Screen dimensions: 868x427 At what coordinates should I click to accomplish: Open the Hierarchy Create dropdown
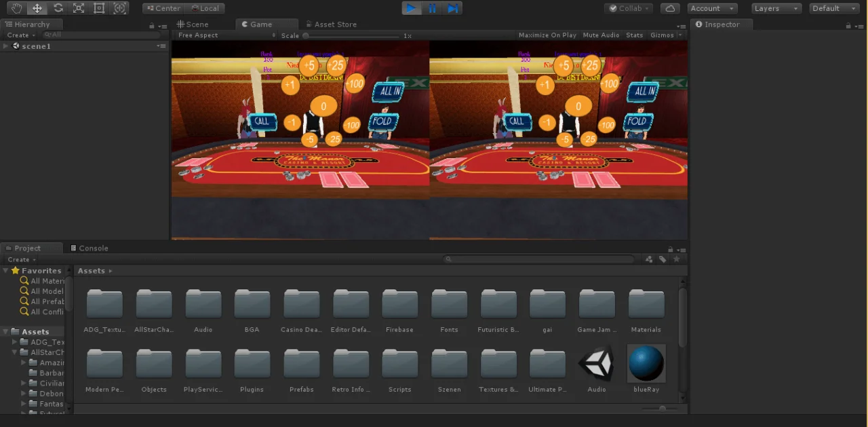21,35
